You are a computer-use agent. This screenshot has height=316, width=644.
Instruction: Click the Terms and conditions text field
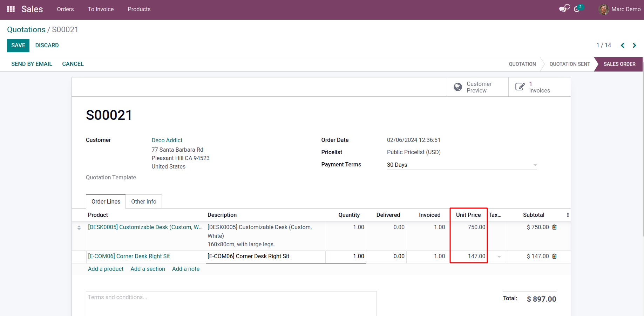tap(231, 302)
